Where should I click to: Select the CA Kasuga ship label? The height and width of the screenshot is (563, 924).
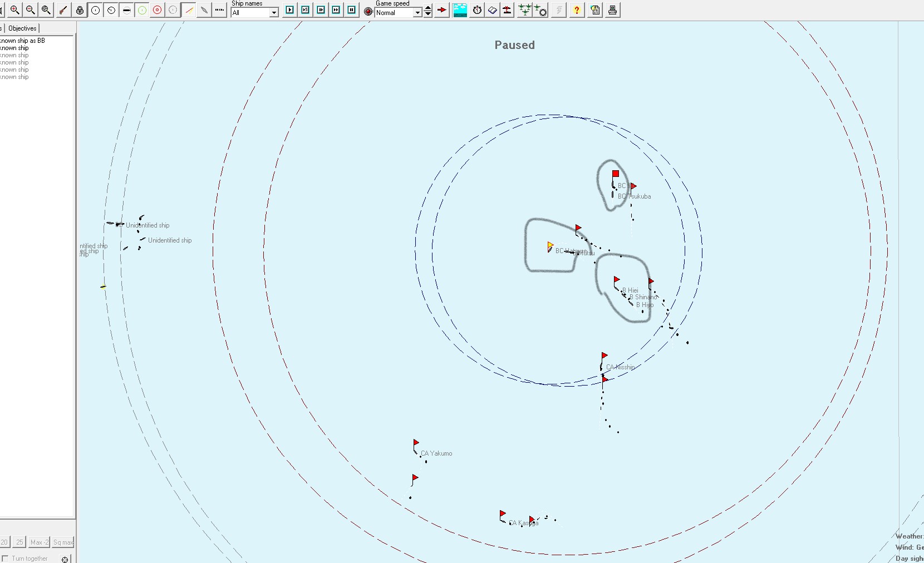[524, 523]
